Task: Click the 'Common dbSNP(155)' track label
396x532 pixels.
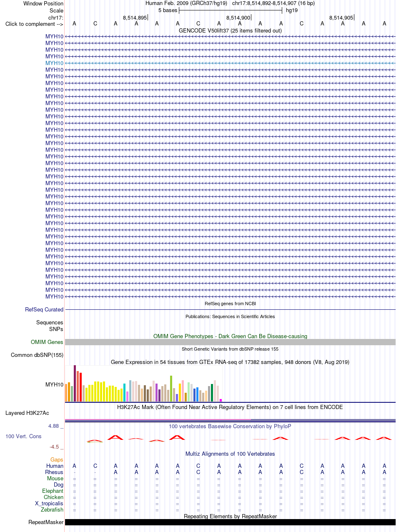Action: click(37, 355)
